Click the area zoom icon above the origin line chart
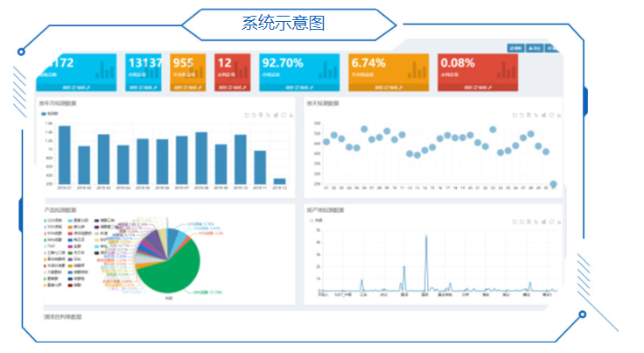Viewport: 644px width, 353px height. tap(514, 222)
